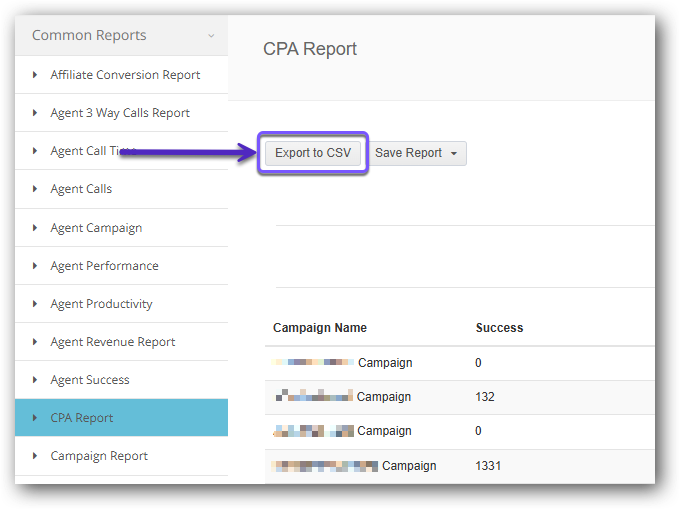The height and width of the screenshot is (509, 680).
Task: Collapse the Common Reports section chevron
Action: coord(211,36)
